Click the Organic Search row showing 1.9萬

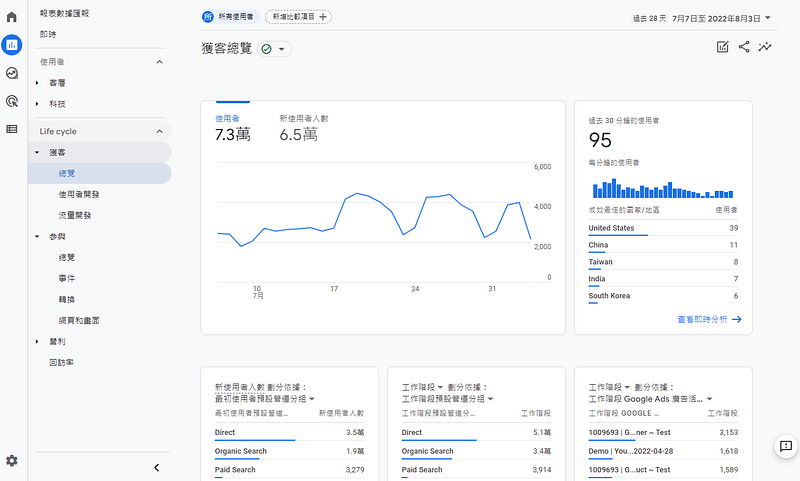pyautogui.click(x=289, y=451)
